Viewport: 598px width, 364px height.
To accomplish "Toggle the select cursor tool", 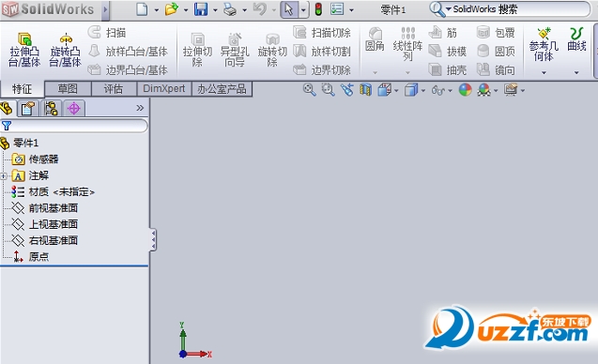I will click(289, 9).
